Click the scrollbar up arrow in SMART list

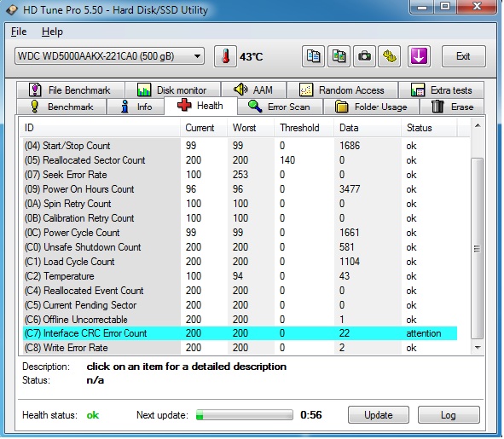pos(478,125)
